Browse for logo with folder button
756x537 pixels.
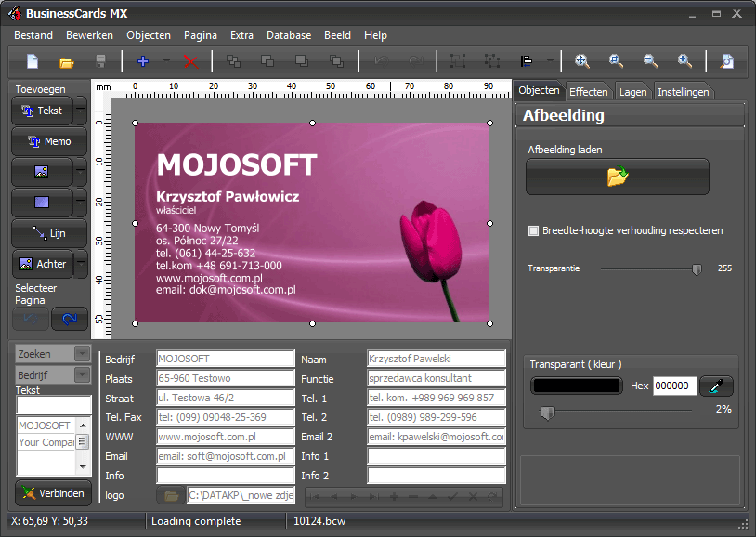coord(171,495)
